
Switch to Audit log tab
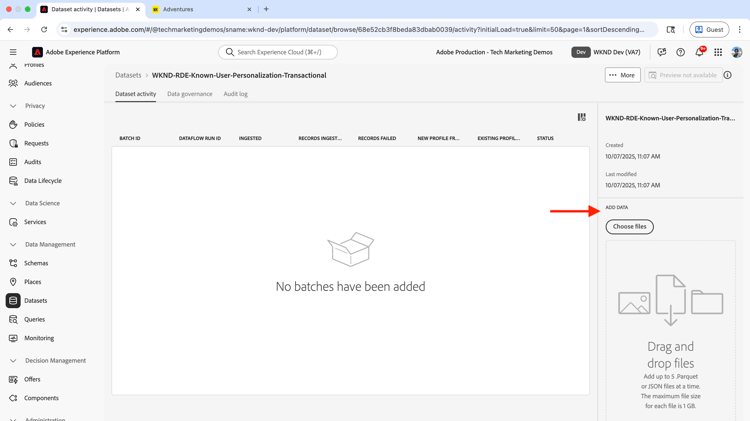pos(235,94)
